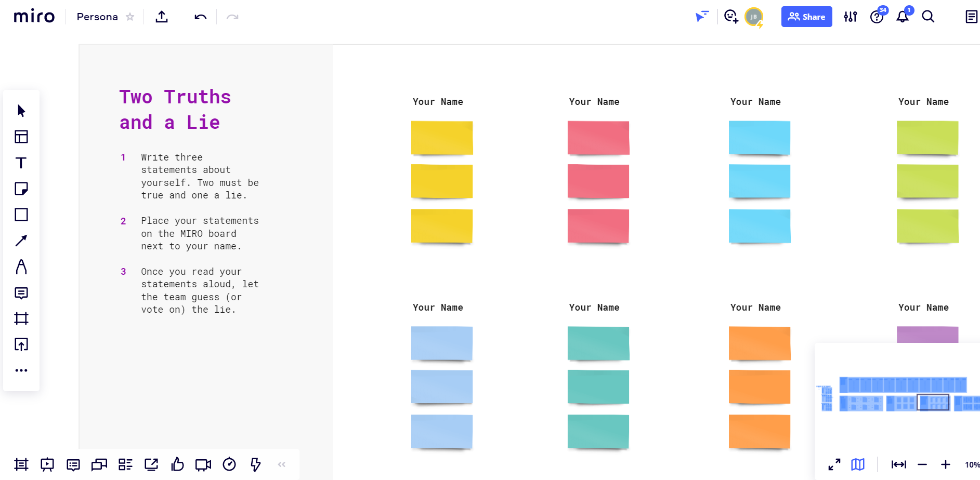Open board Settings sliders icon

(851, 17)
